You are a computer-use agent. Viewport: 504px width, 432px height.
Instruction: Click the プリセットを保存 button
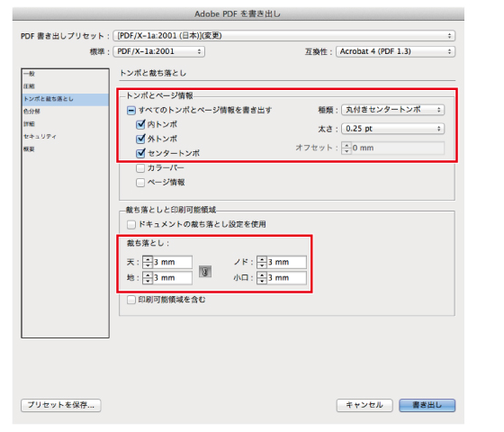[61, 405]
